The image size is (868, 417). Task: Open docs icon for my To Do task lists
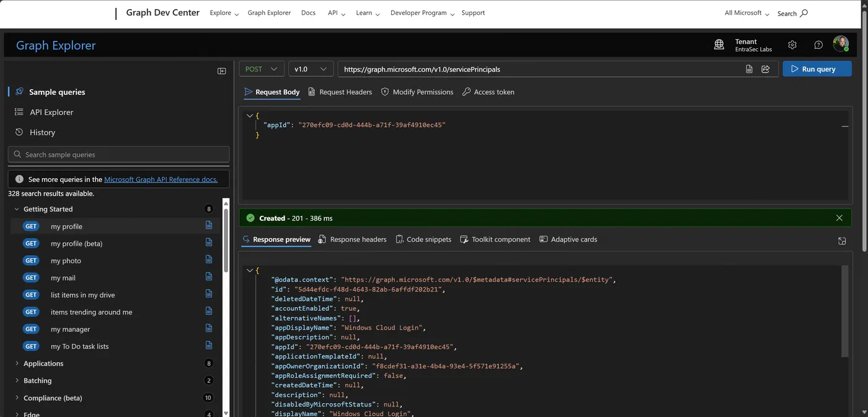click(209, 345)
